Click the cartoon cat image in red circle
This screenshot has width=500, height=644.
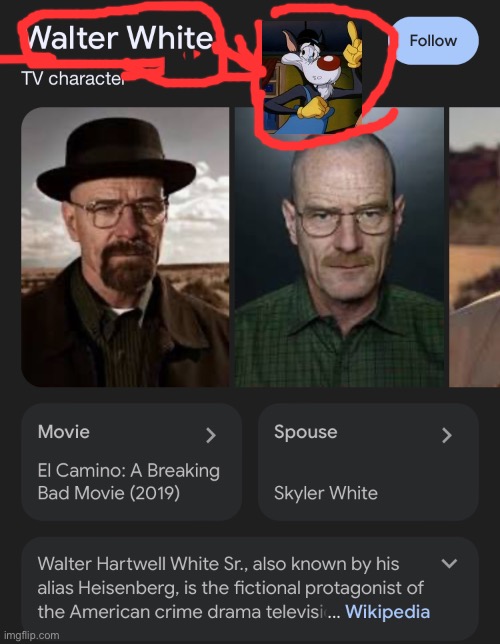312,77
